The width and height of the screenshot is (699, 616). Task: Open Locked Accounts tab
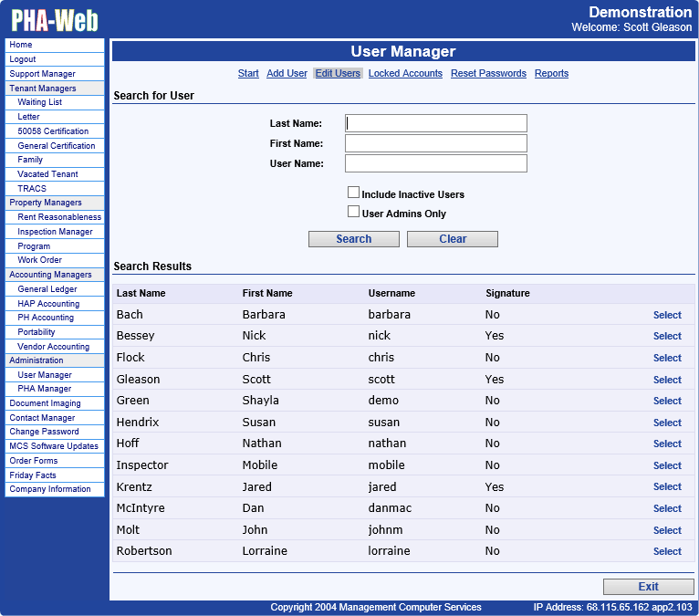click(x=405, y=73)
